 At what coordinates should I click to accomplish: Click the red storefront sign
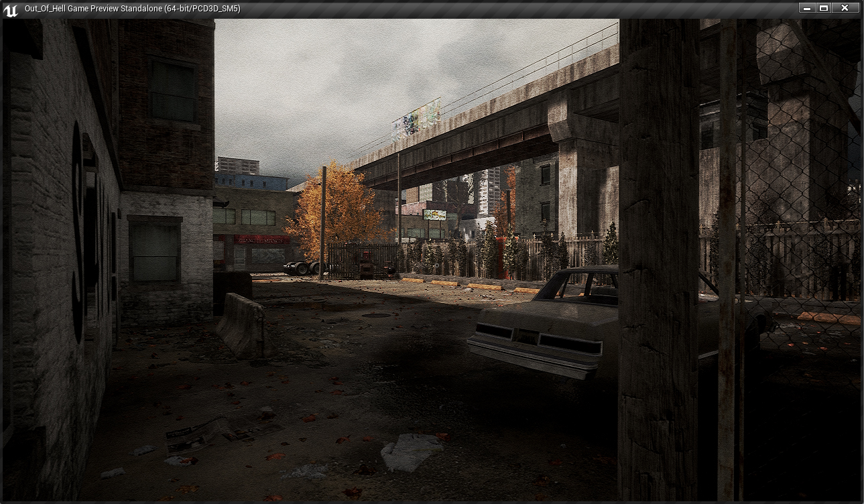point(261,239)
